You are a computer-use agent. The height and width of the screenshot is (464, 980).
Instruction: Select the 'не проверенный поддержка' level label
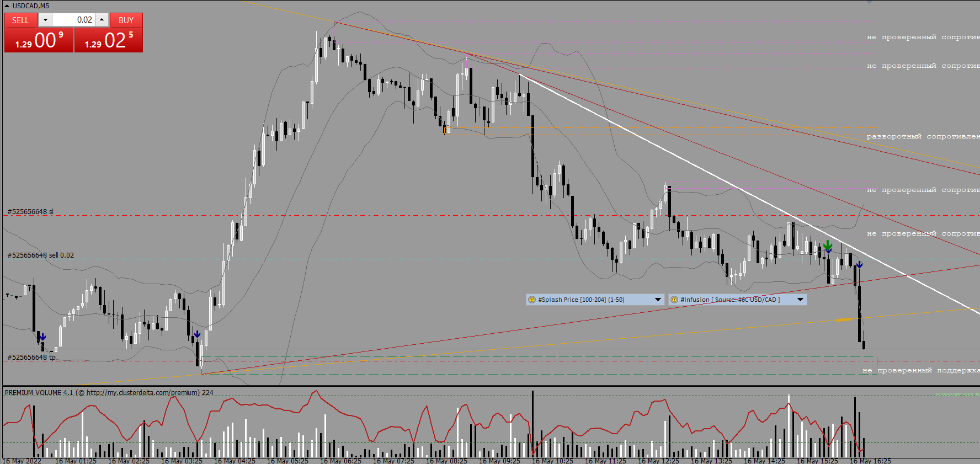pyautogui.click(x=922, y=370)
